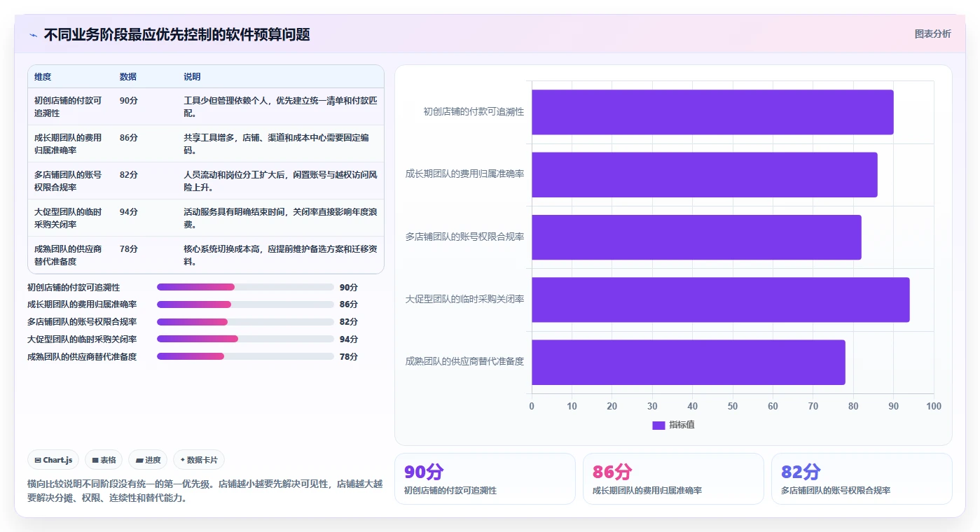Click table cell 多店铺团队的账号权限合规率
Screen dimensions: 980x532
[x=69, y=181]
